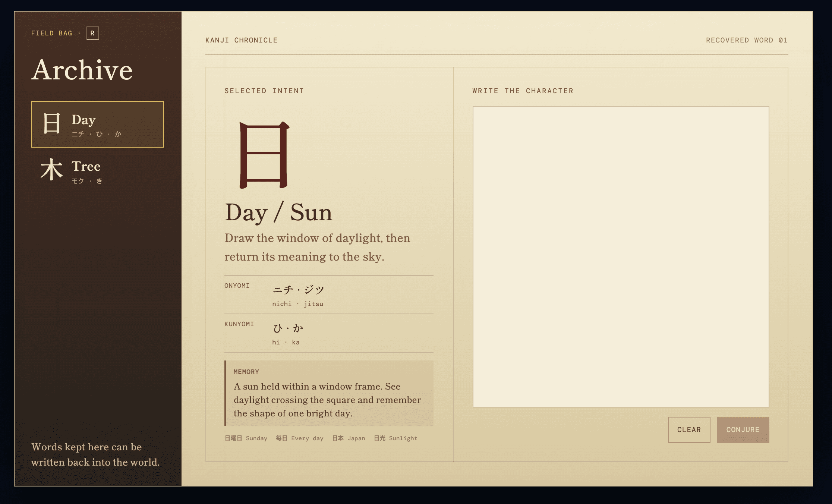Screen dimensions: 832x504
Task: Click the 'SELECTED INTENT' label
Action: click(264, 91)
